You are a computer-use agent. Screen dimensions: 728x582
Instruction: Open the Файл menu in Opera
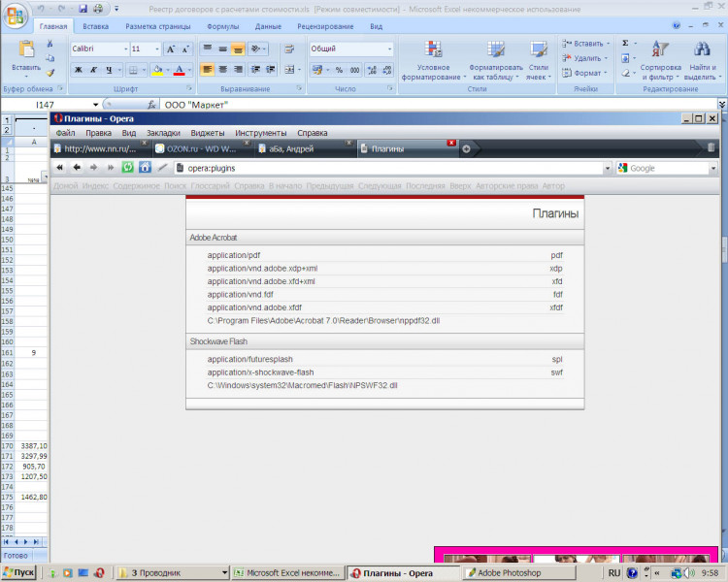65,133
